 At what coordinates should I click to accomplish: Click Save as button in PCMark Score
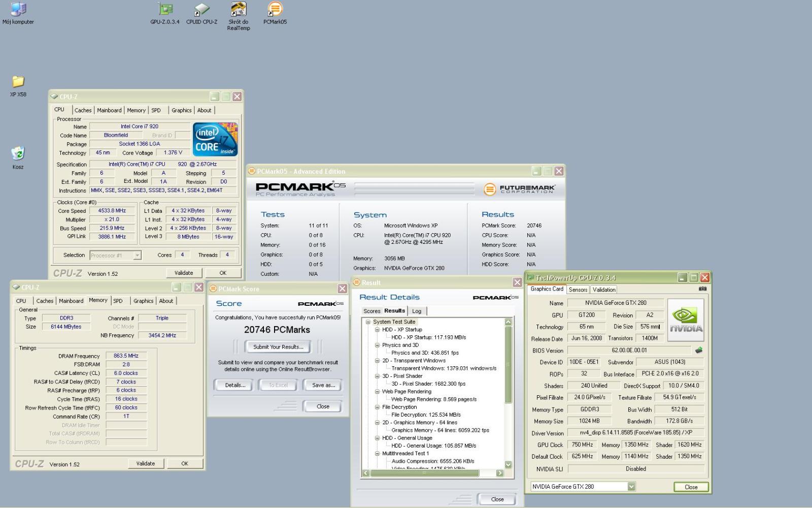pos(323,385)
